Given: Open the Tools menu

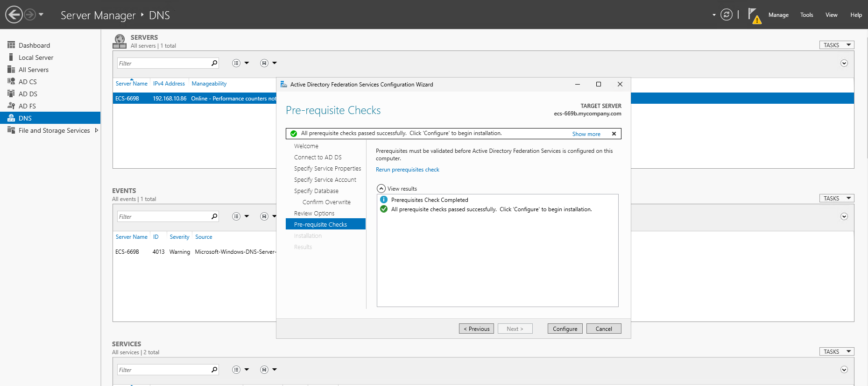Looking at the screenshot, I should tap(806, 15).
